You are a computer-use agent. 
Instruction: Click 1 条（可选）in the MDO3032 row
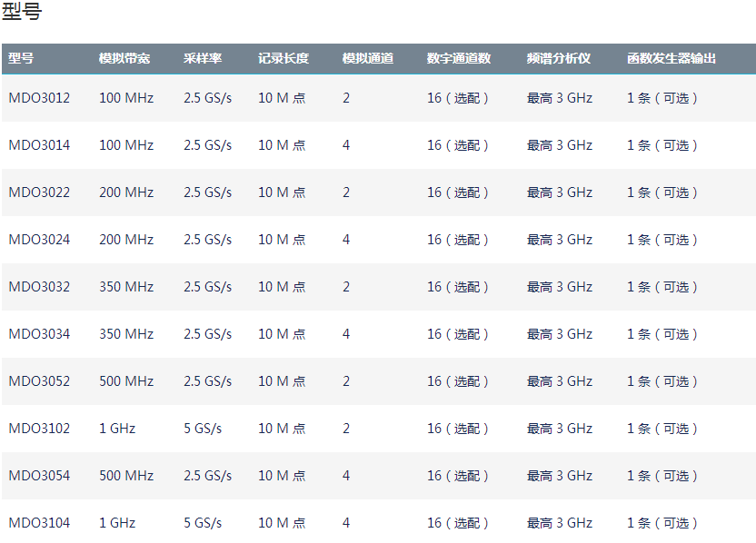pos(662,287)
